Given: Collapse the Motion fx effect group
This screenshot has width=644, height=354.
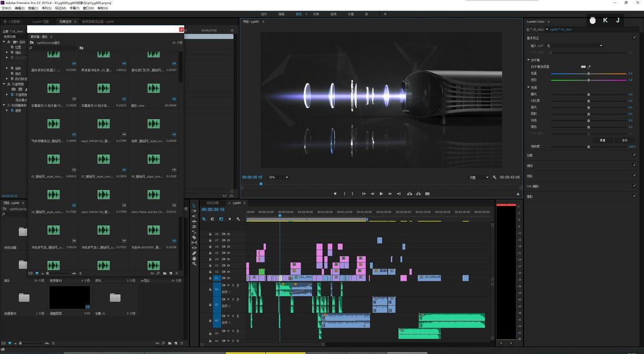Looking at the screenshot, I should 4,42.
